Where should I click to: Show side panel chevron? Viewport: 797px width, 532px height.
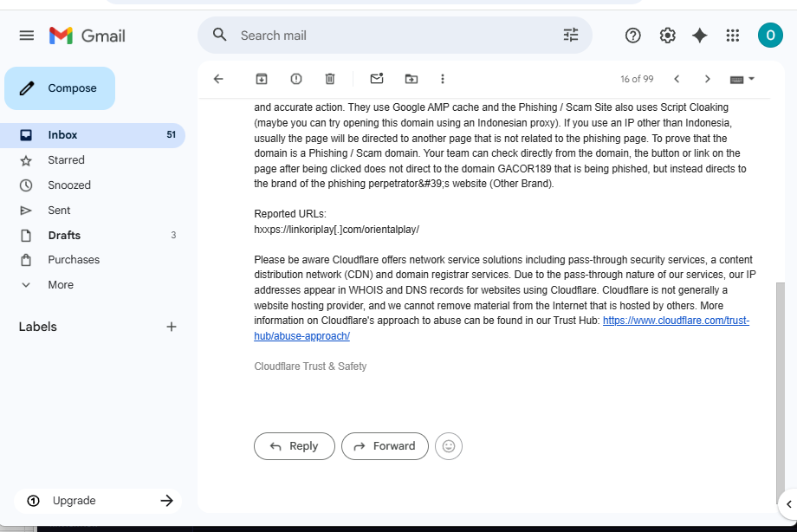pyautogui.click(x=789, y=504)
